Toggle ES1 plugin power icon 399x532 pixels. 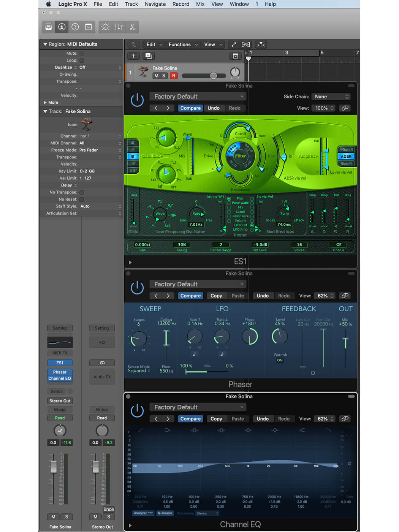click(x=137, y=100)
